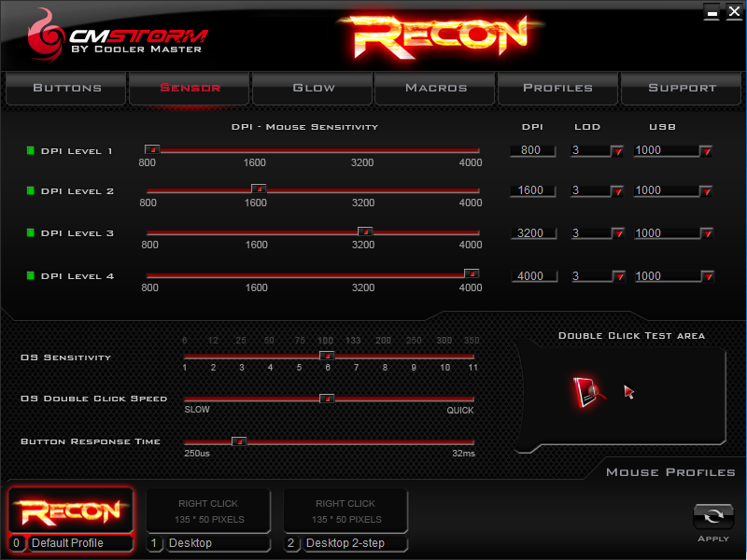This screenshot has width=747, height=560.
Task: Close the Recon window
Action: (734, 12)
